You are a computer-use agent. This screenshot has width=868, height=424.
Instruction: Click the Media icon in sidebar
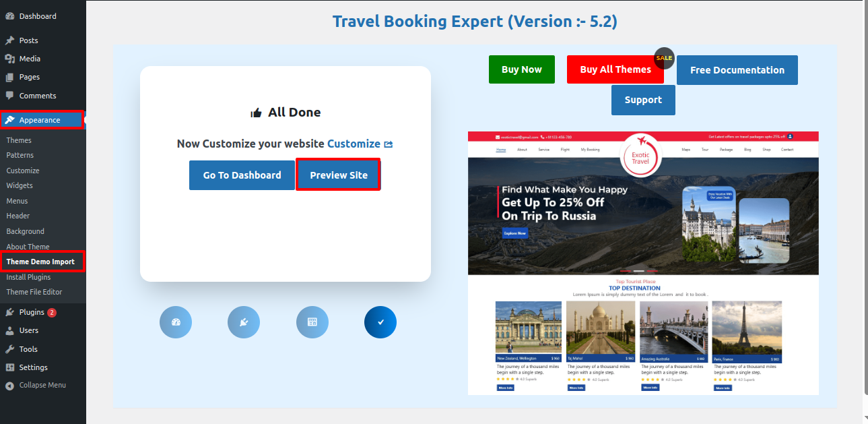(9, 59)
